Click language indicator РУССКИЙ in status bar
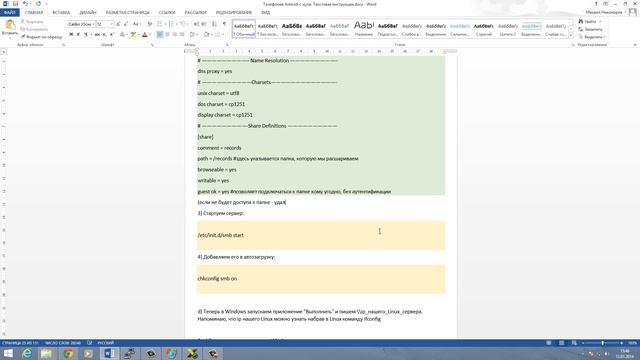640x360 pixels. pos(105,343)
